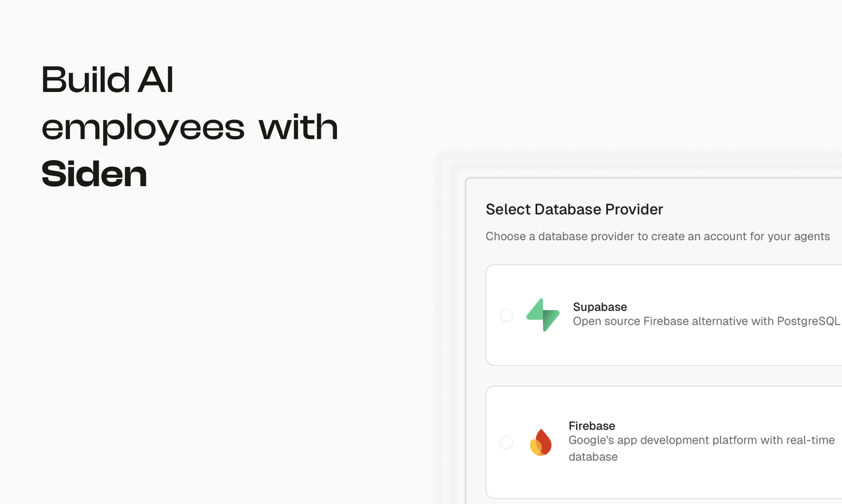Select the Supabase radio button
This screenshot has height=504, width=842.
pyautogui.click(x=506, y=315)
